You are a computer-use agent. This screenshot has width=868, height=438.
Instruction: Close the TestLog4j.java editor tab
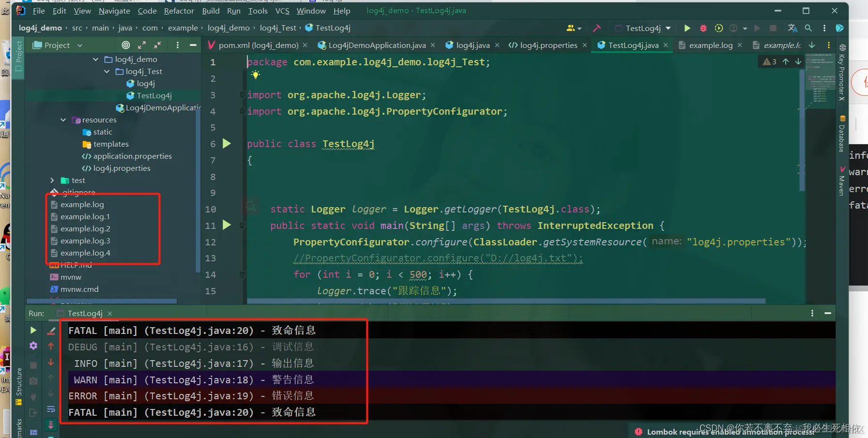[x=666, y=45]
